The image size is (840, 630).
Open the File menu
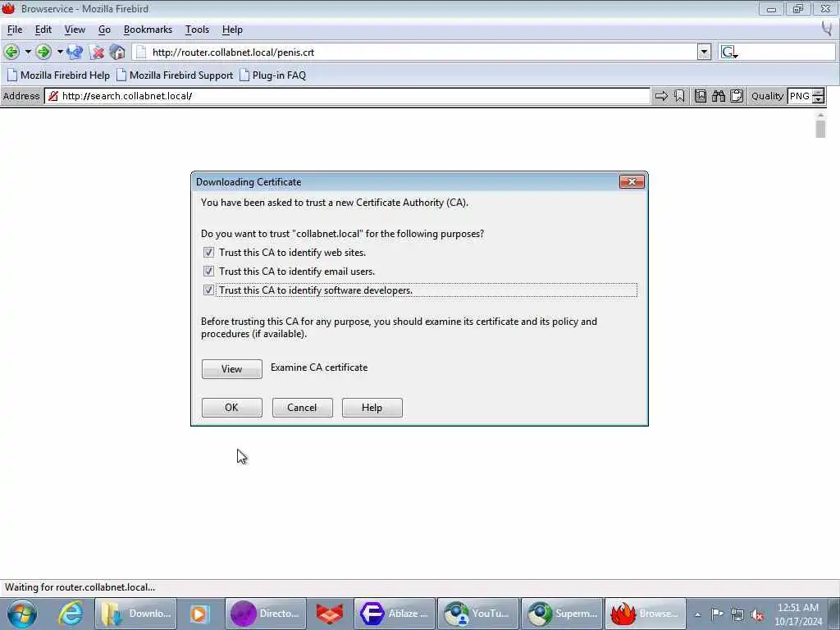15,30
